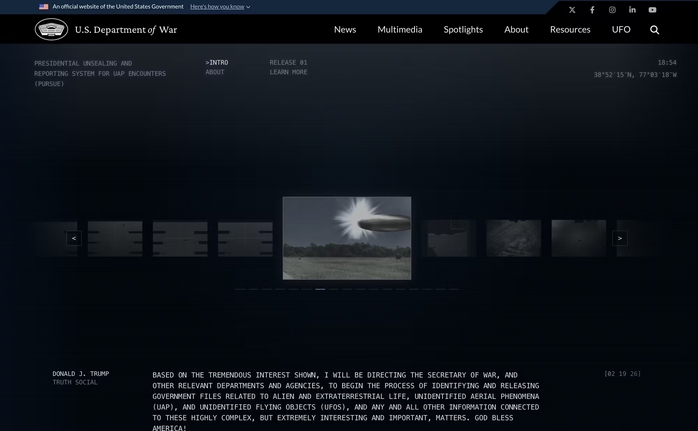This screenshot has width=698, height=431.
Task: Click next carousel arrow button
Action: click(x=620, y=238)
